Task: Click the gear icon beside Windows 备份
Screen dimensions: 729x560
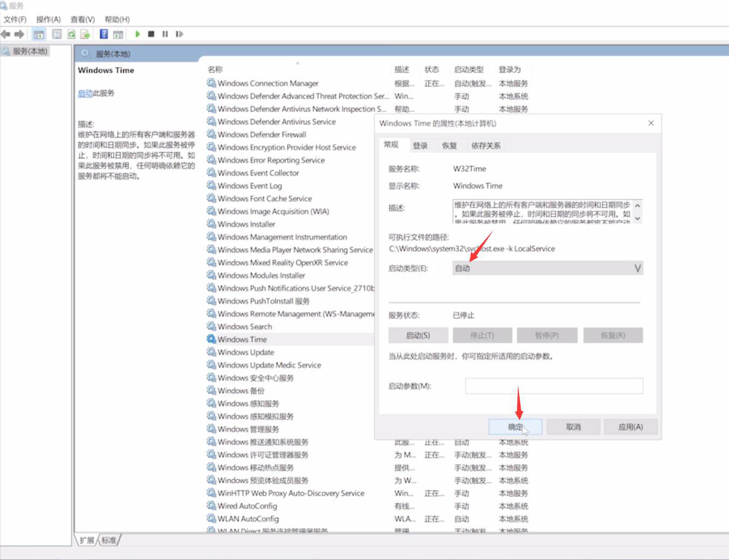Action: (212, 391)
